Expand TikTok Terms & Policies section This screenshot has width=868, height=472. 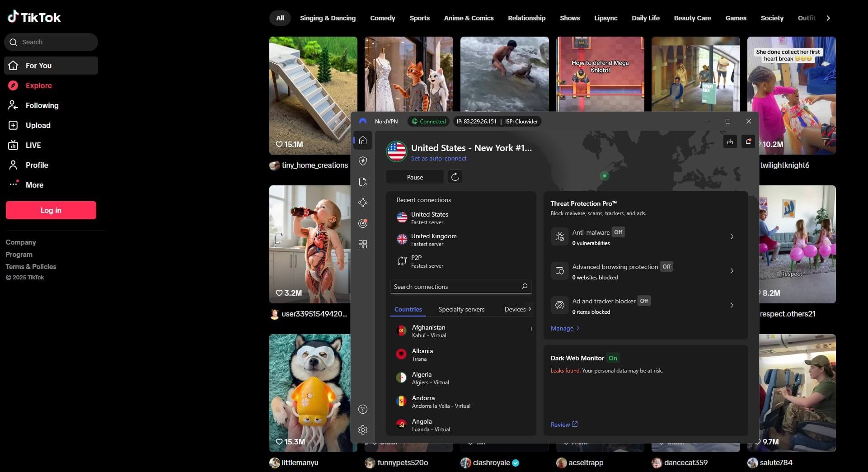pyautogui.click(x=31, y=267)
